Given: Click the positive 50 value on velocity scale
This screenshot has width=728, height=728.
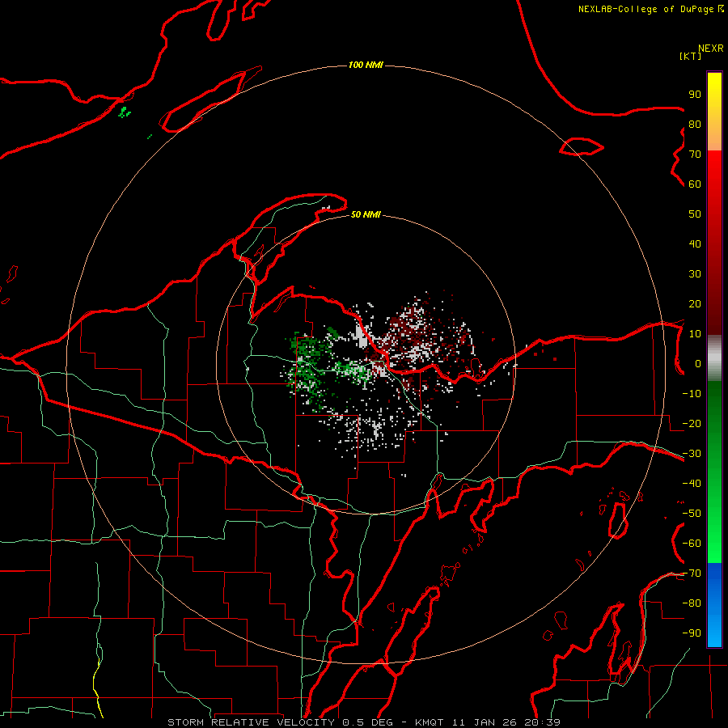Looking at the screenshot, I should click(695, 214).
